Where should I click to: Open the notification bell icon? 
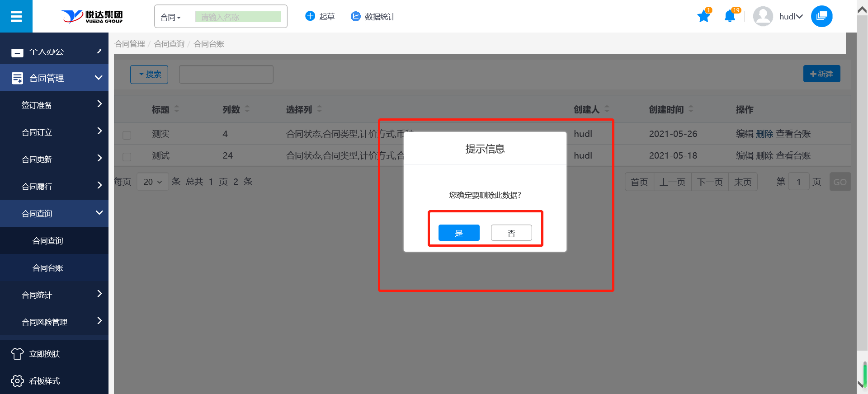(x=729, y=17)
